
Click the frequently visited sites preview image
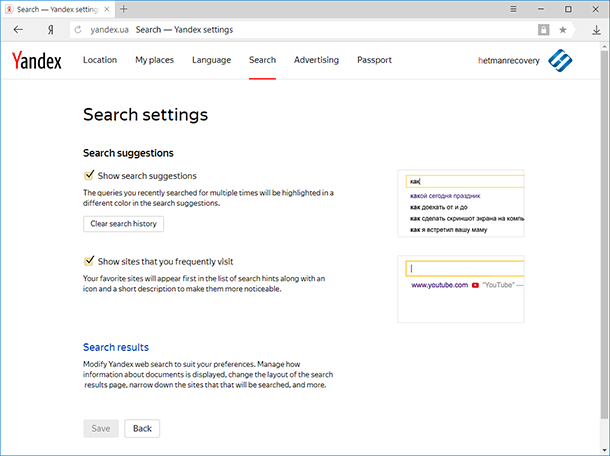coord(461,289)
